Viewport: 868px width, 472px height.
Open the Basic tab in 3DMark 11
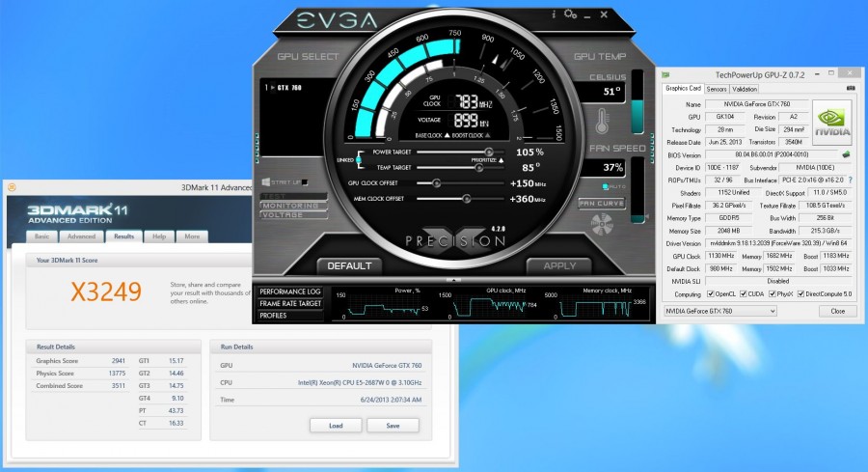coord(42,236)
